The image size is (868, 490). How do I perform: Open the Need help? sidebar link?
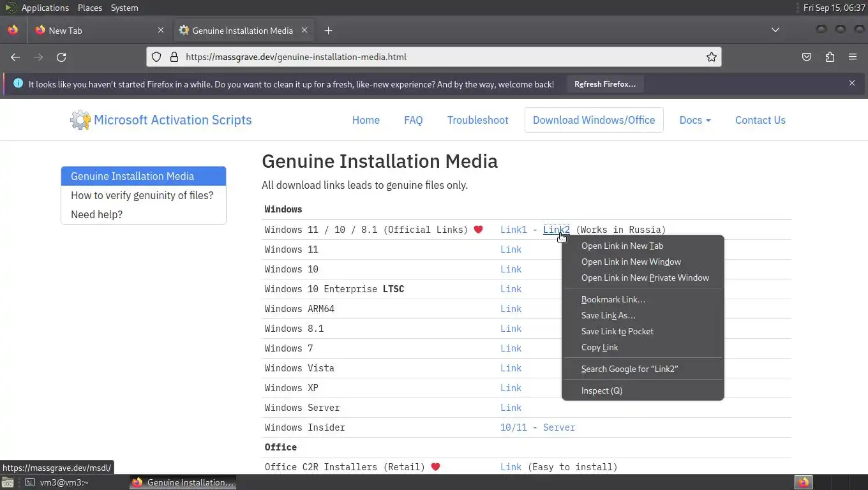click(144, 214)
